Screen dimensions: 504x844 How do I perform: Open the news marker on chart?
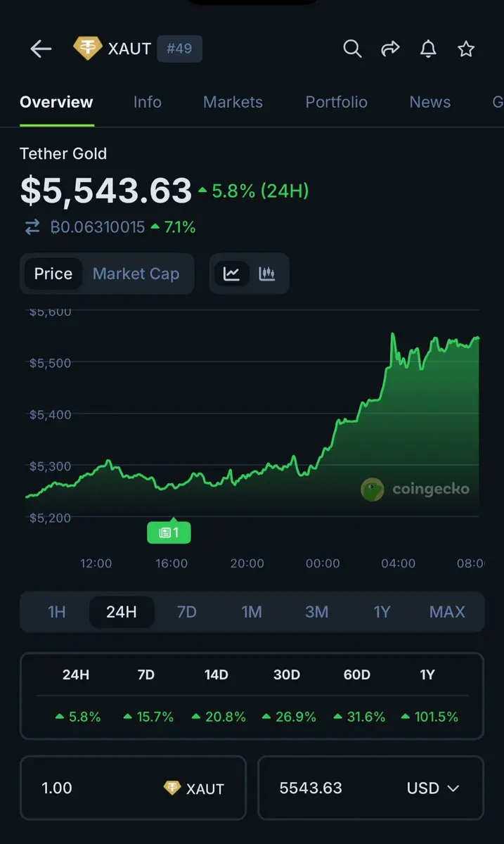click(169, 532)
